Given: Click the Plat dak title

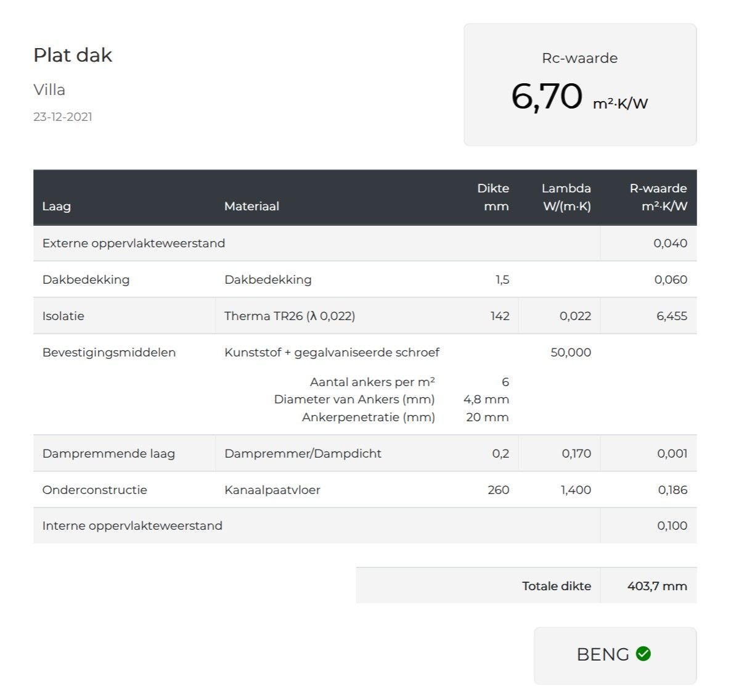Looking at the screenshot, I should click(x=73, y=55).
